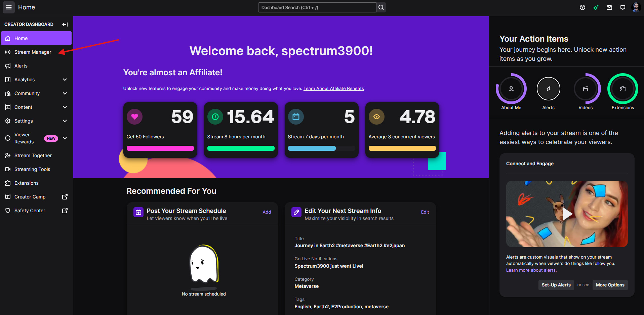Play the Connect and Engage video
Screen dimensions: 644x315
[567, 214]
